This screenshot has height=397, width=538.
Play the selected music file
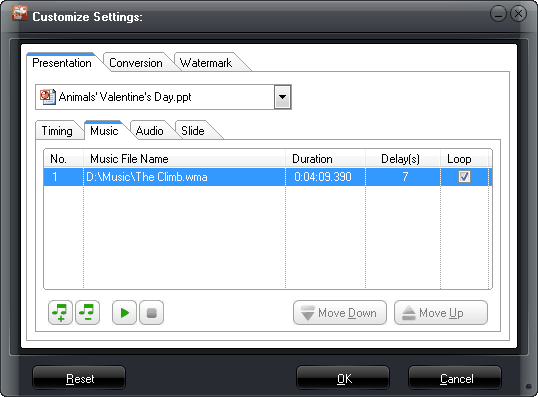click(124, 313)
